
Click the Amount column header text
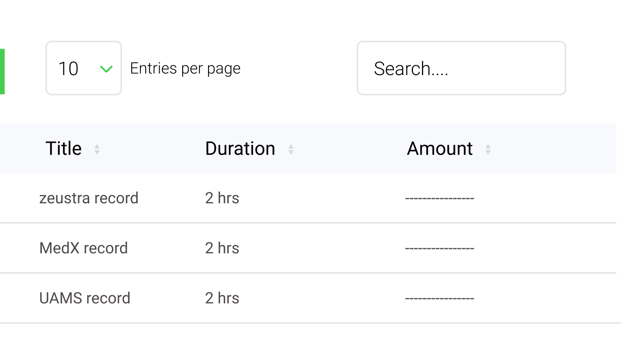pos(440,149)
